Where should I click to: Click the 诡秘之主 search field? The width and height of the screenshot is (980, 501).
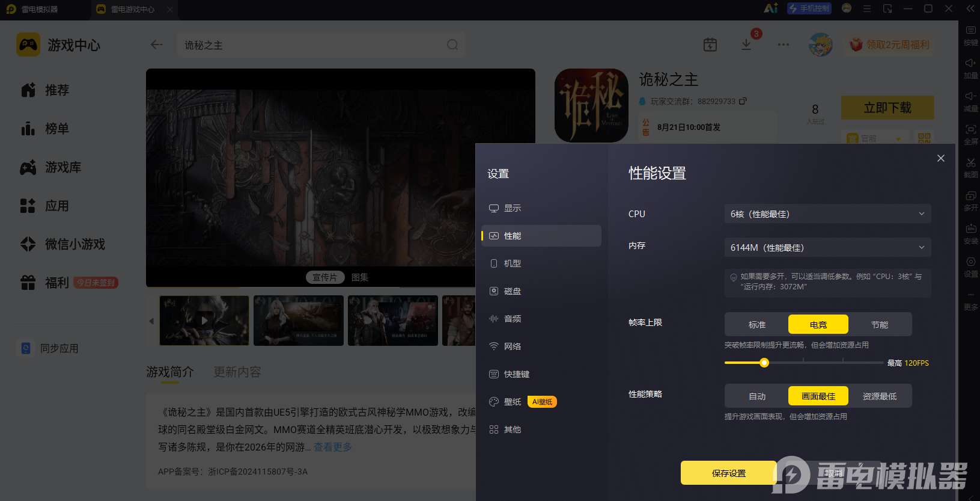(x=321, y=45)
